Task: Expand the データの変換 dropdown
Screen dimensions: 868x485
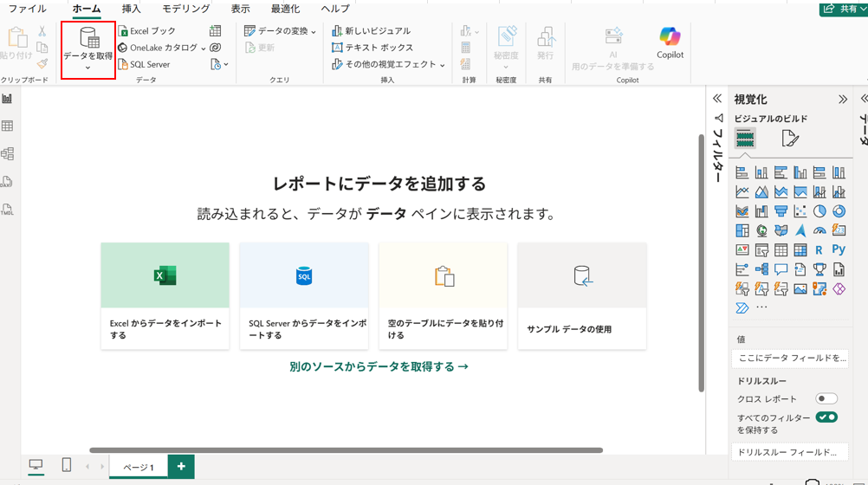Action: [313, 32]
